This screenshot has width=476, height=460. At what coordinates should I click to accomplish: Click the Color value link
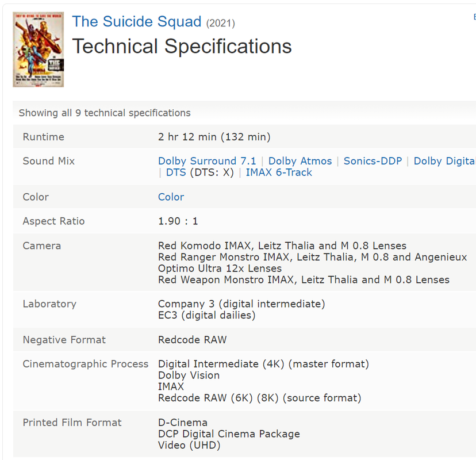(171, 197)
